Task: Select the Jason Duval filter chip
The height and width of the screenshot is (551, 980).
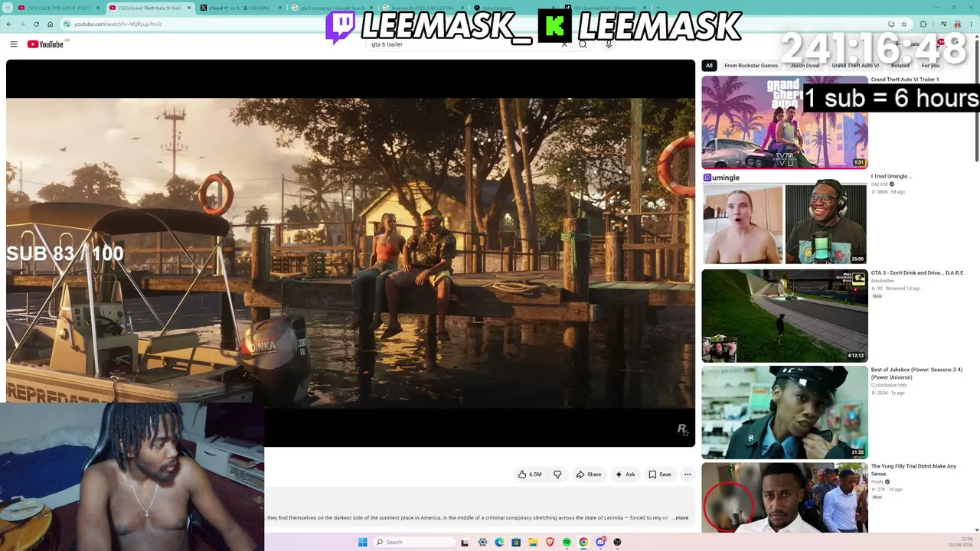Action: pos(805,66)
